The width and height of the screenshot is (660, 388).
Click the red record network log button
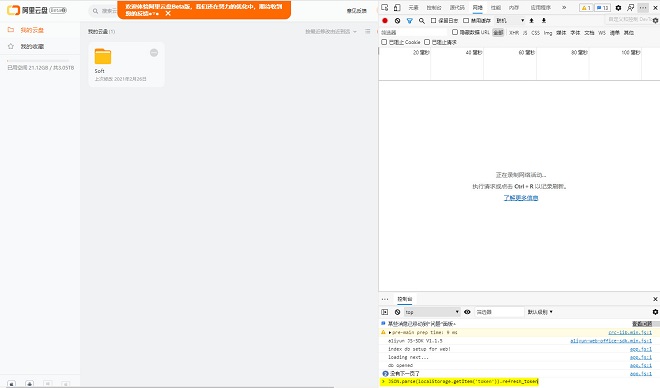pos(385,20)
